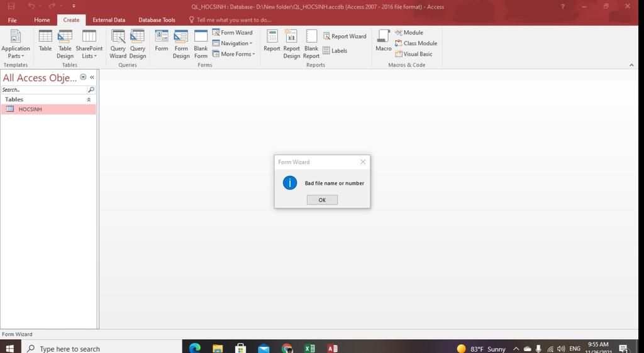Show hidden system tray icons

[x=516, y=349]
